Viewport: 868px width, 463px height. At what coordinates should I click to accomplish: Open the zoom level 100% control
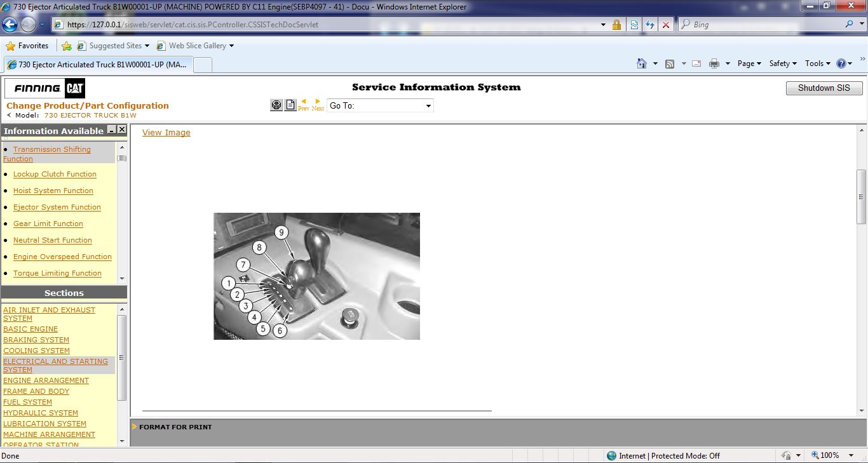click(834, 455)
